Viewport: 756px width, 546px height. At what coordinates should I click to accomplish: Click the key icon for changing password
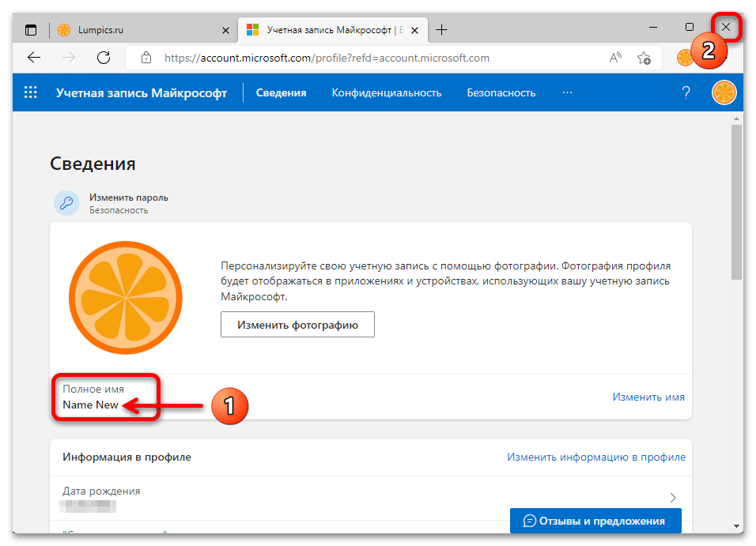(66, 203)
